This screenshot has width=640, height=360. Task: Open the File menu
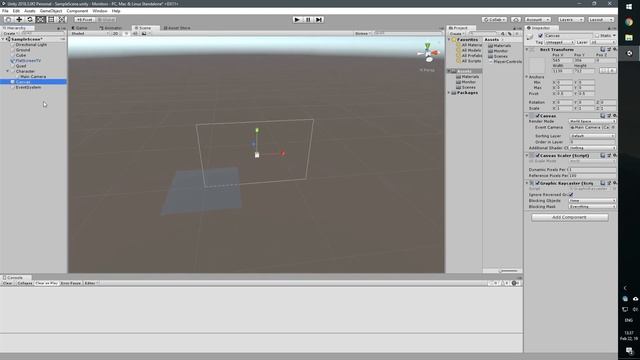(x=5, y=11)
